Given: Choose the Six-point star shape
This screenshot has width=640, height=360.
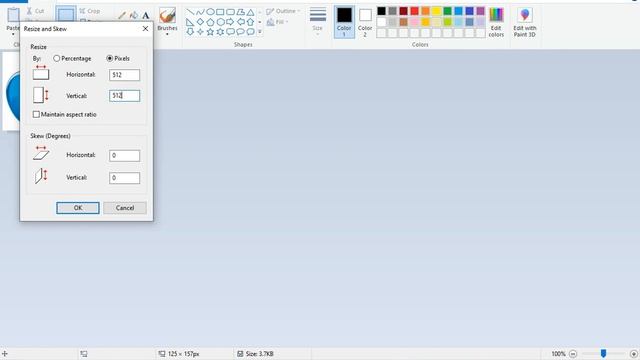Looking at the screenshot, I should click(x=220, y=31).
